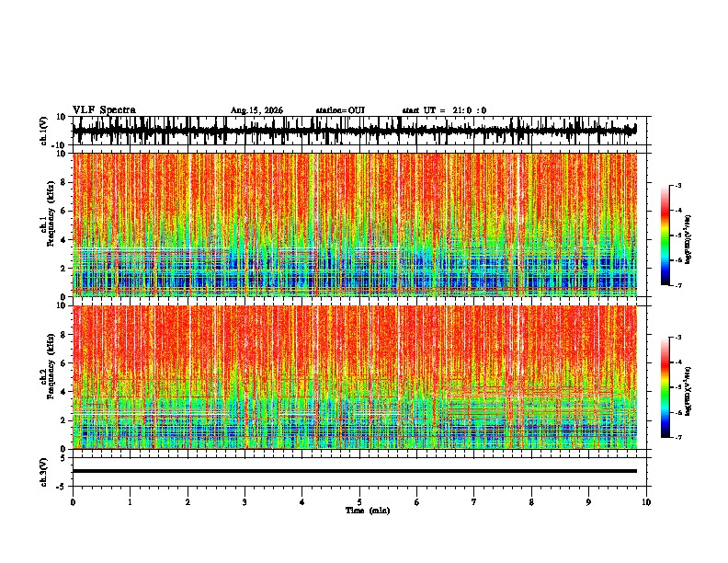Click the ch.1 colorbar "log(PSD)" unit label
The width and height of the screenshot is (728, 563).
pos(688,240)
